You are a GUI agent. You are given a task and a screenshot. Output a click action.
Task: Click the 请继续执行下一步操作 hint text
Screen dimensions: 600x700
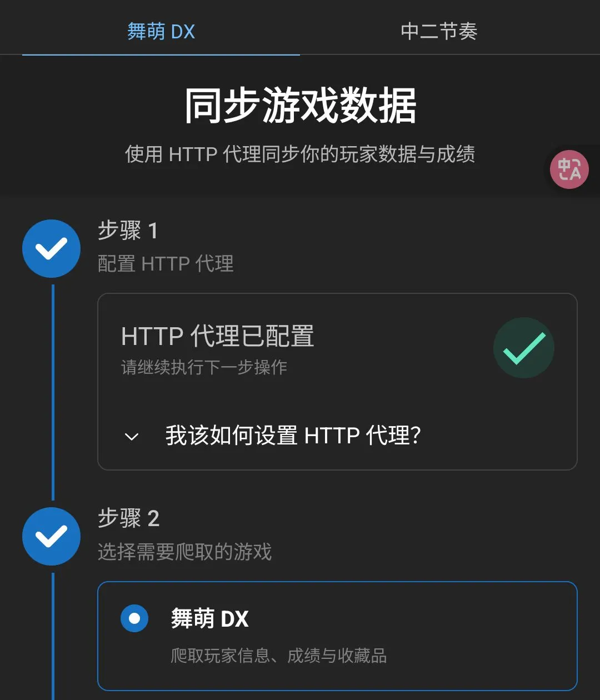pyautogui.click(x=204, y=367)
